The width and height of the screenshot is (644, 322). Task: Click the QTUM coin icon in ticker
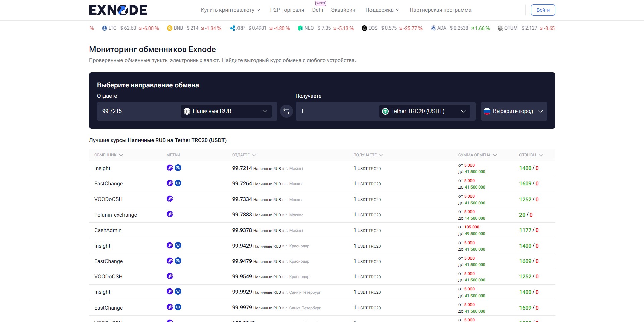[x=500, y=28]
